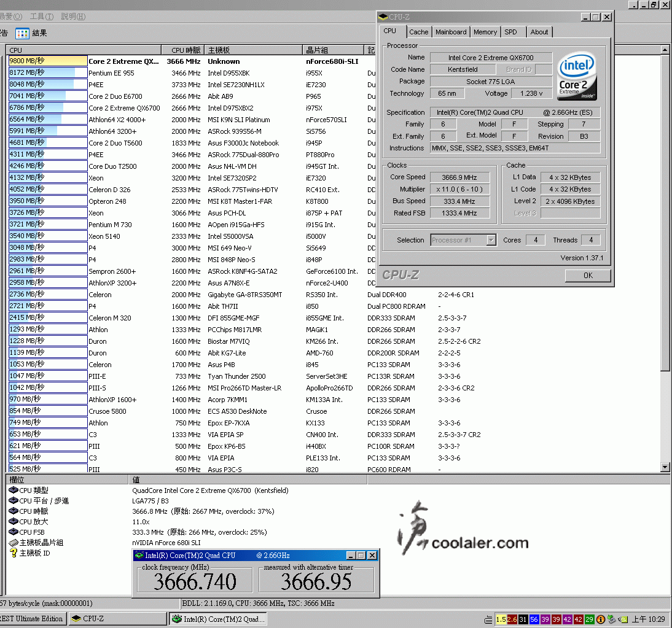672x628 pixels.
Task: Click the blue 56 tray sensor icon
Action: pyautogui.click(x=534, y=619)
